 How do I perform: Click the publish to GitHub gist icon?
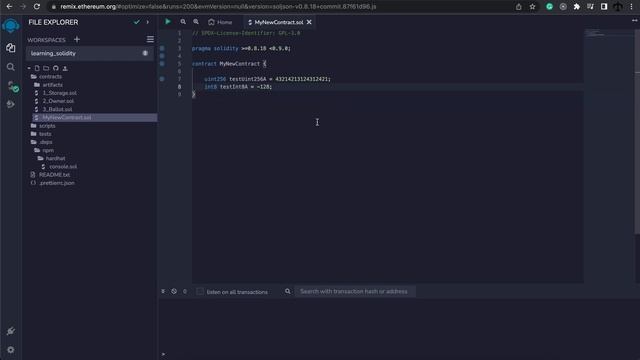56,68
